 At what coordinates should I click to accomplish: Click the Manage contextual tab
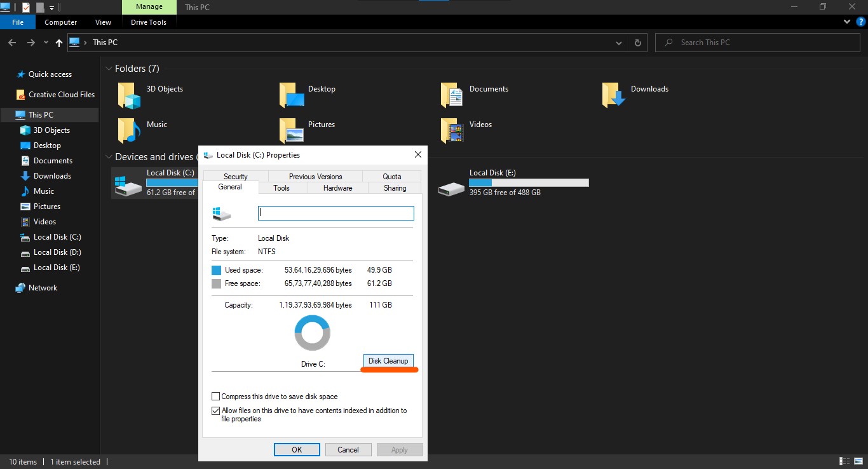pos(149,7)
